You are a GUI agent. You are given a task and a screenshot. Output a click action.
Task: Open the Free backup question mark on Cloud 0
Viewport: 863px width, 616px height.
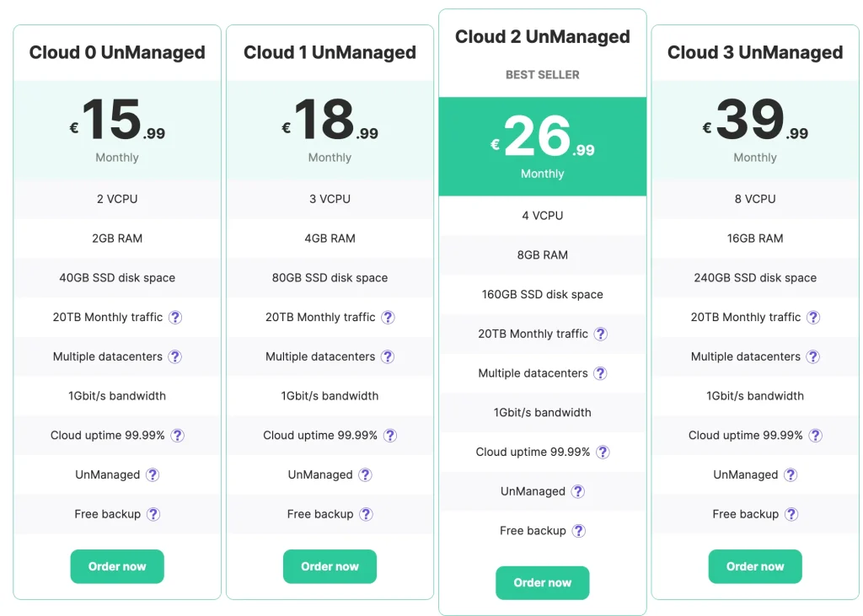click(x=153, y=514)
